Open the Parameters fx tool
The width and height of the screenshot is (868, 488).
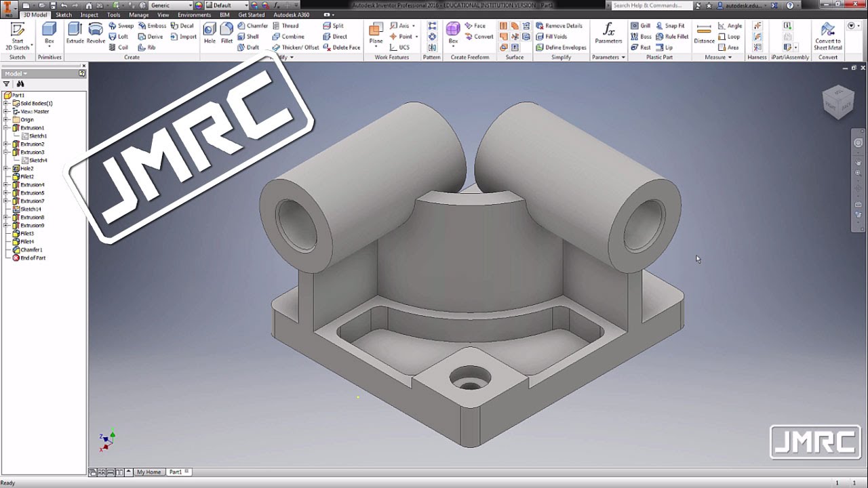(608, 33)
